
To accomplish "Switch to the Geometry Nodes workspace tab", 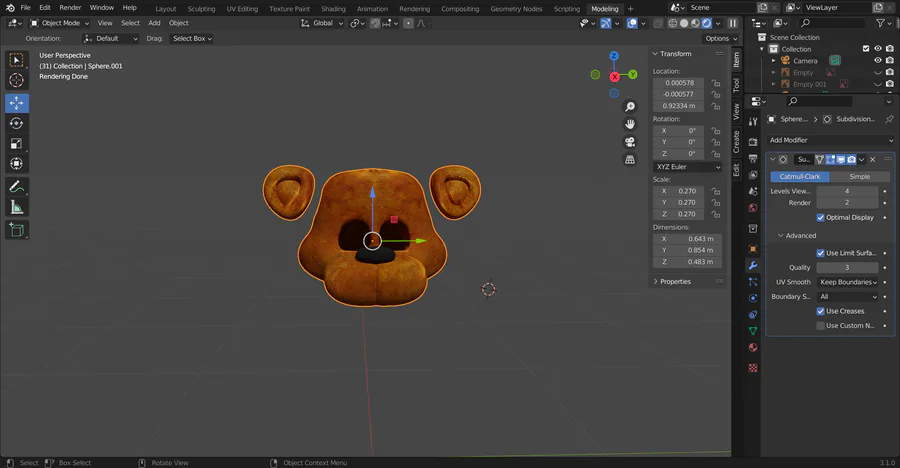I will tap(516, 9).
